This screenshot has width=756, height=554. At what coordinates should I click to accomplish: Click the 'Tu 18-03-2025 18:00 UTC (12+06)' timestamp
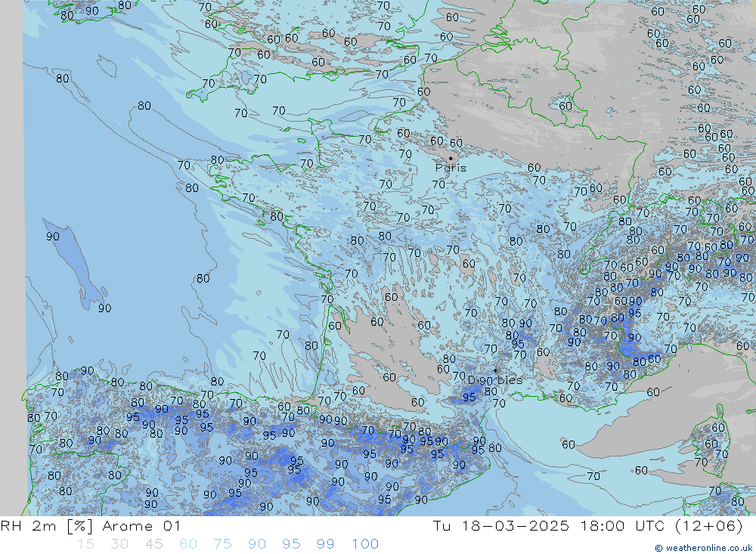coord(587,525)
